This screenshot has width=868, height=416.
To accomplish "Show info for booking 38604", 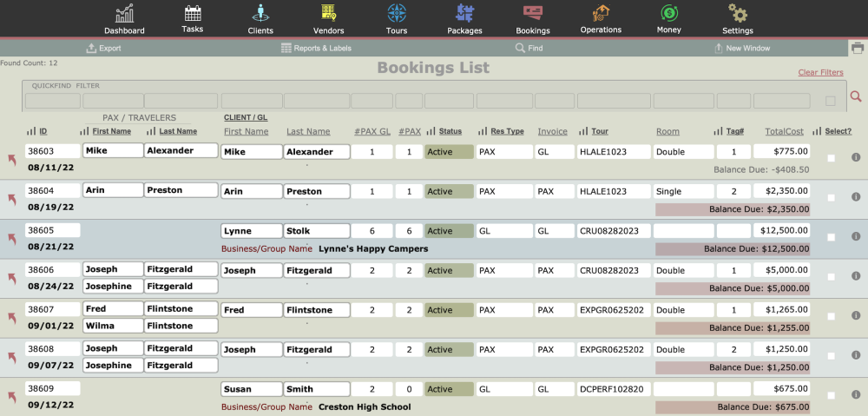I will coord(856,196).
